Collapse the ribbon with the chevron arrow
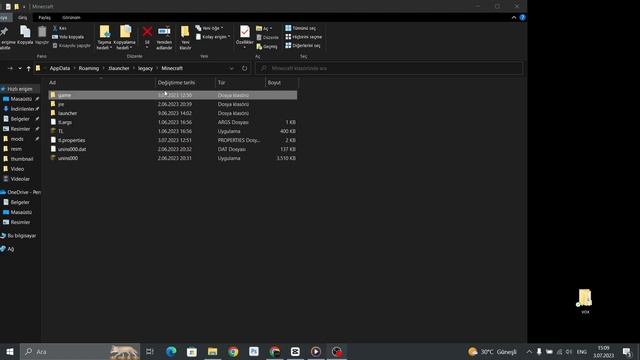Screen dimensions: 640x360 pyautogui.click(x=513, y=18)
